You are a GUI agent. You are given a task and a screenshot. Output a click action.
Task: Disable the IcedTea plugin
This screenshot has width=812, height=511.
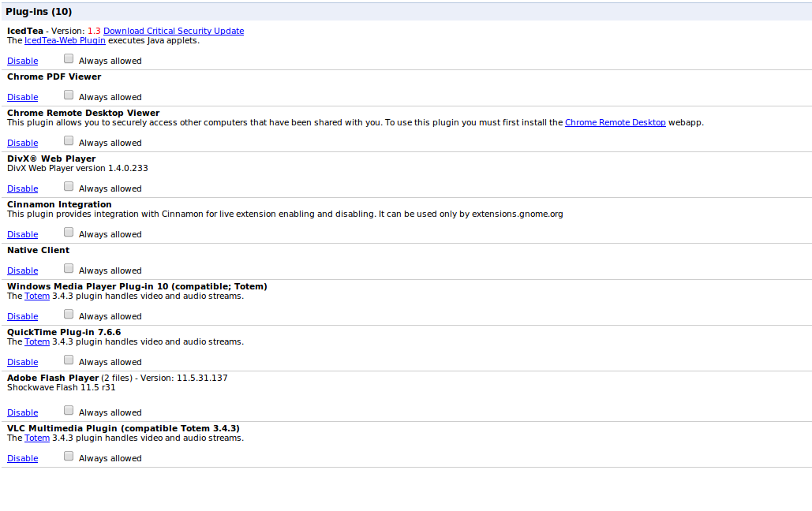[x=22, y=61]
